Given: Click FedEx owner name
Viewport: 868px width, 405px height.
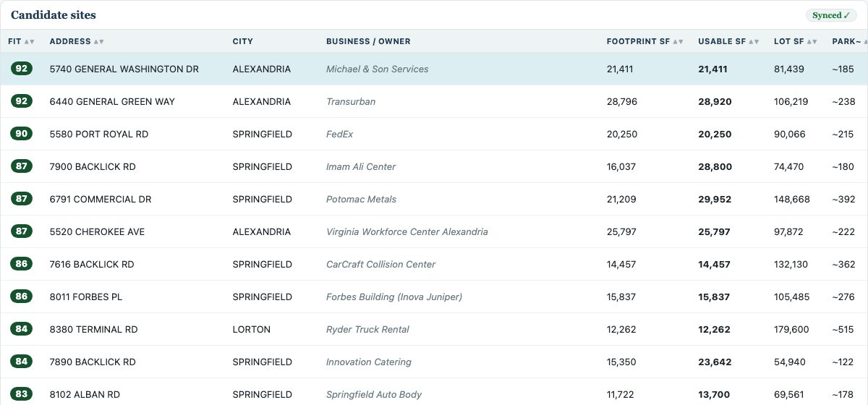Looking at the screenshot, I should (340, 135).
